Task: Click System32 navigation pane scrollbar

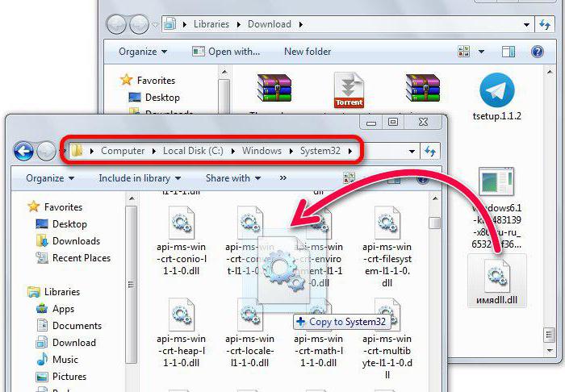Action: coord(132,285)
